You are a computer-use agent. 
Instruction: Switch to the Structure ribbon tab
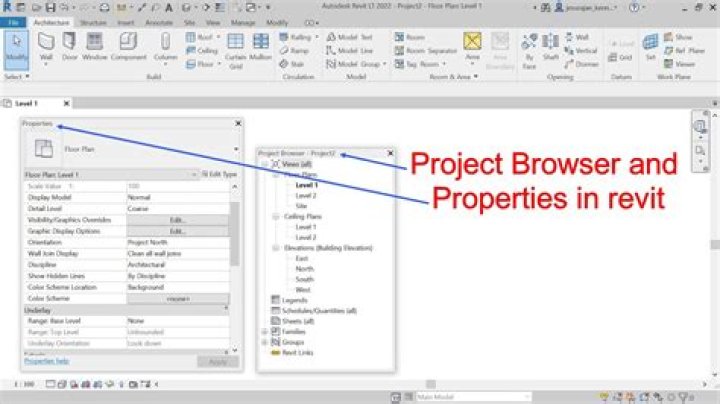93,22
